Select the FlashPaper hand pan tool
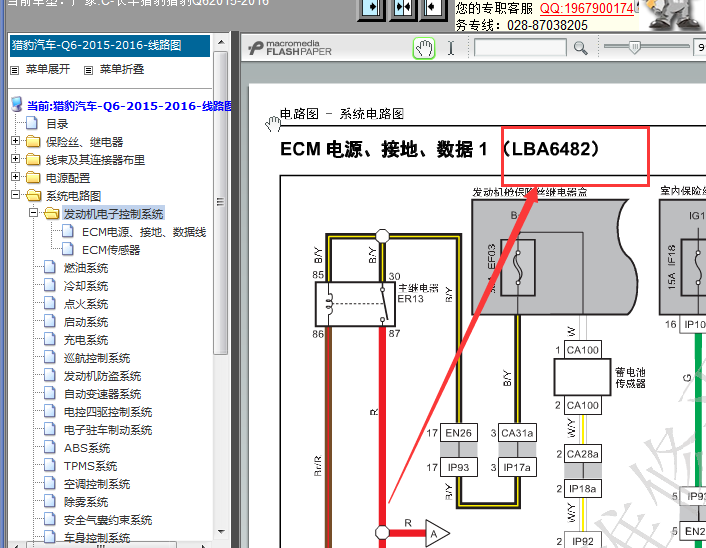Image resolution: width=706 pixels, height=548 pixels. point(424,48)
